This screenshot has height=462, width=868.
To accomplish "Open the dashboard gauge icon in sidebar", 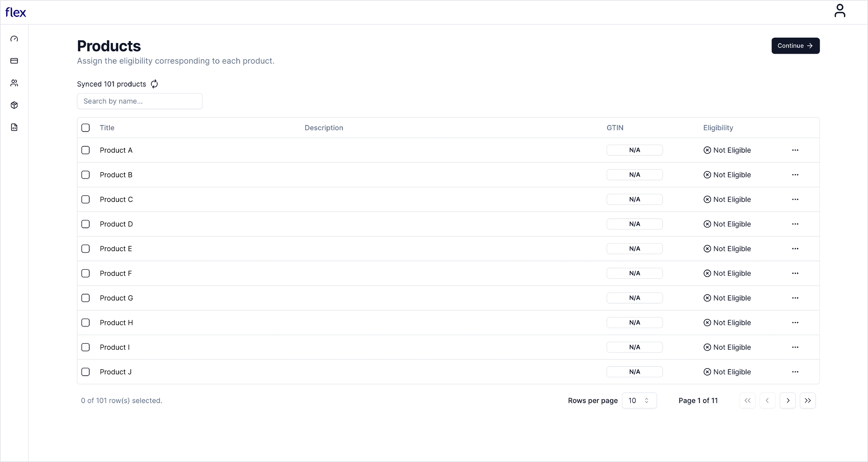I will (14, 39).
